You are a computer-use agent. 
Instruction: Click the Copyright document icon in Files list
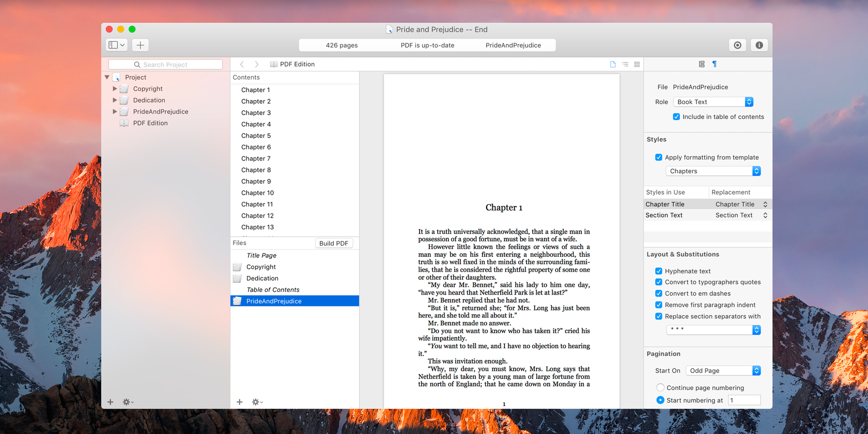point(237,267)
